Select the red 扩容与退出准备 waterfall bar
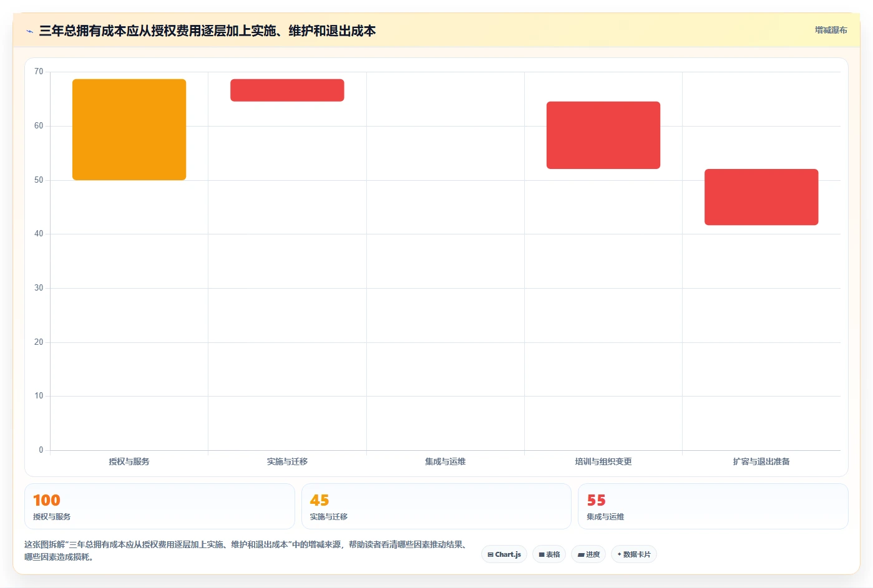The width and height of the screenshot is (873, 588). [761, 197]
